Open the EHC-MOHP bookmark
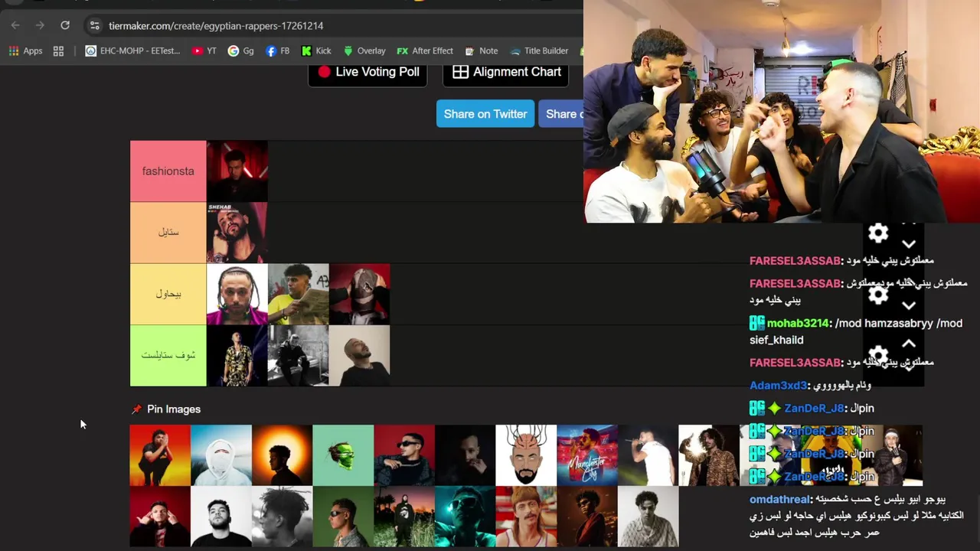Screen dimensions: 980x551 [x=132, y=51]
